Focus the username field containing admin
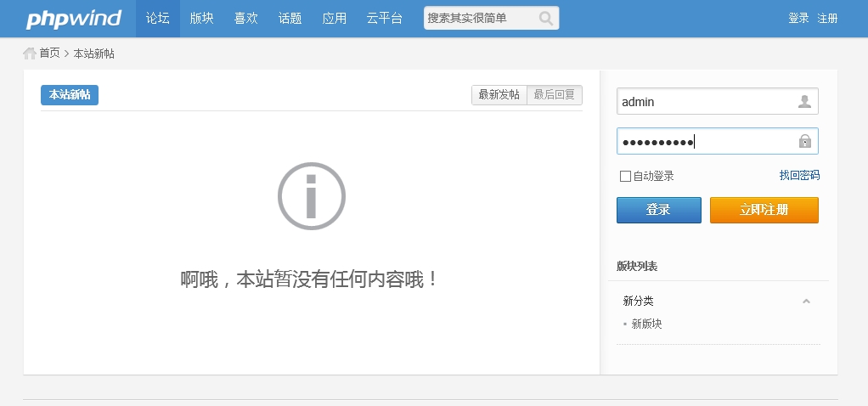 (718, 101)
